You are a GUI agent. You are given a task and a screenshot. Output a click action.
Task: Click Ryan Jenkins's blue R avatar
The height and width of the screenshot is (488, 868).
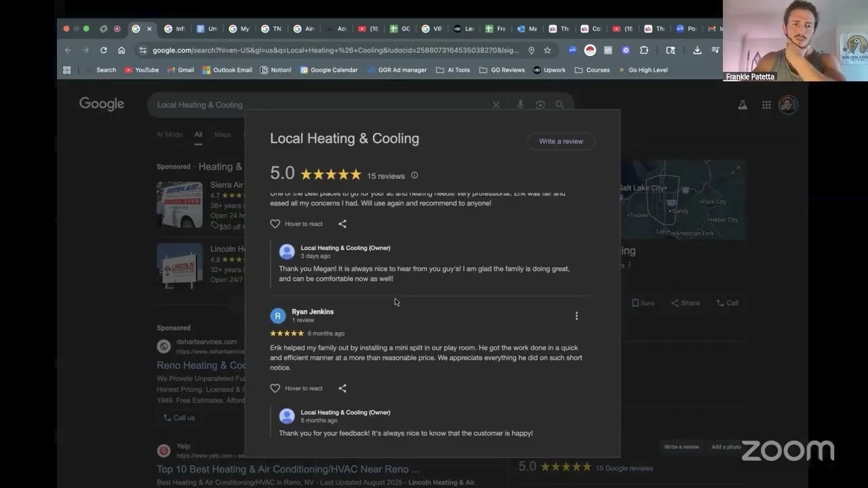click(277, 316)
